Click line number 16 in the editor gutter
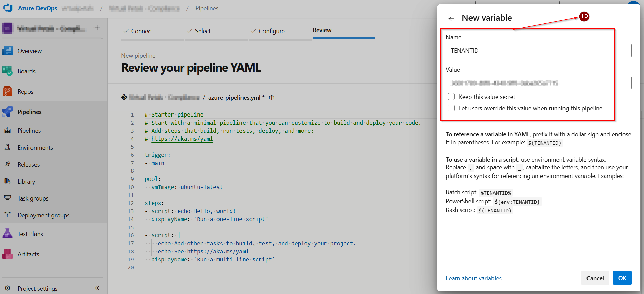The image size is (644, 294). pyautogui.click(x=131, y=235)
